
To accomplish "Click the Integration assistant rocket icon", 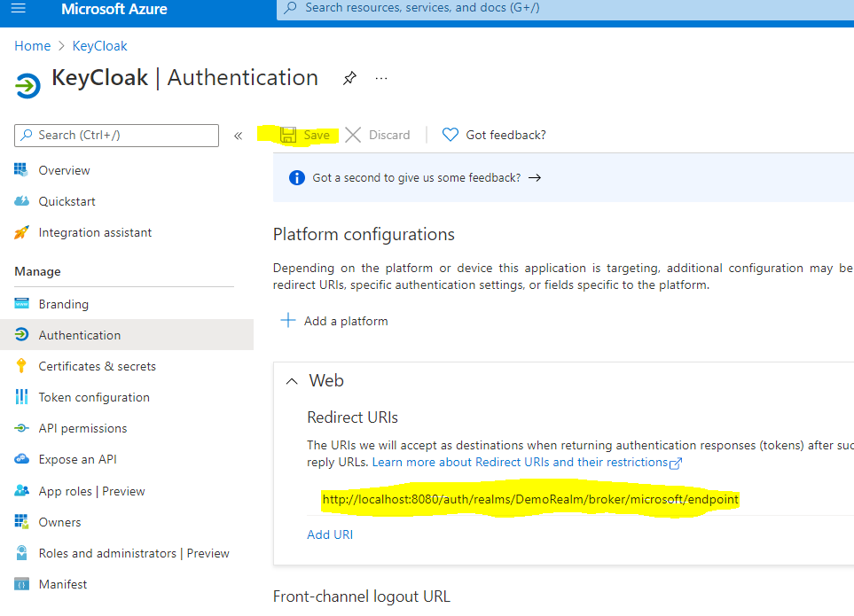I will coord(22,232).
